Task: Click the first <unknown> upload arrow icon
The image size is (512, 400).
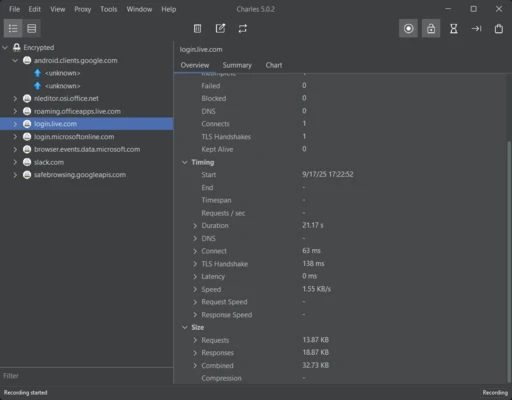Action: pos(37,73)
